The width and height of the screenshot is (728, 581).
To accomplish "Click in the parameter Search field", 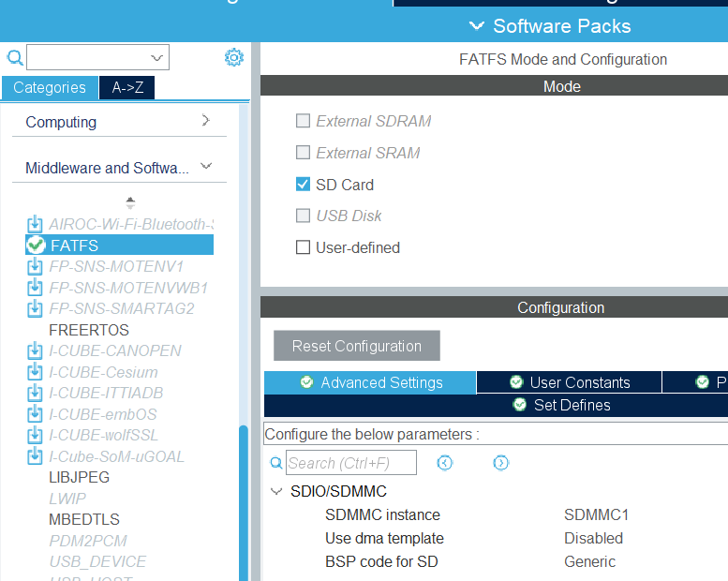I will [351, 463].
